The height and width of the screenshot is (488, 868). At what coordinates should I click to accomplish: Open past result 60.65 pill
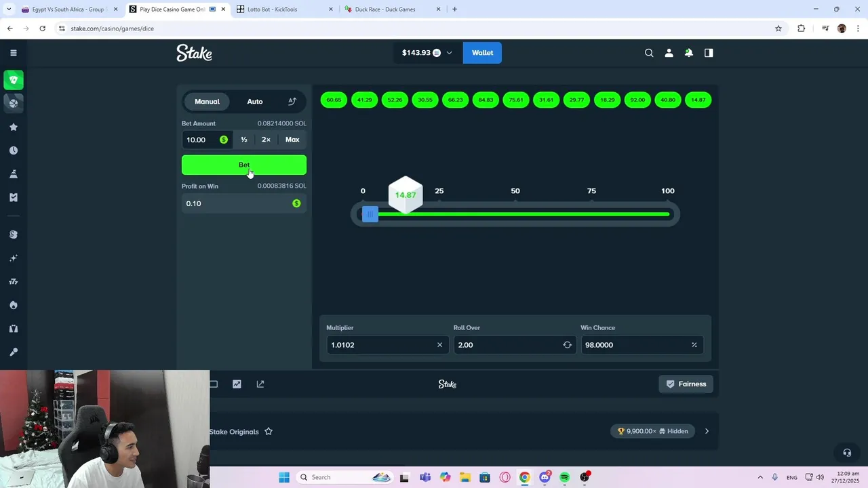point(334,100)
